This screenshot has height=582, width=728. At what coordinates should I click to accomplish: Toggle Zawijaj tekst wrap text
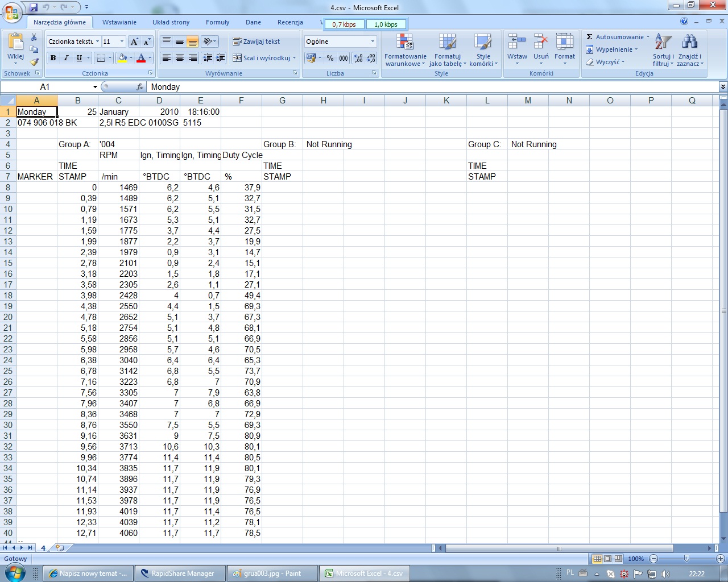[256, 41]
